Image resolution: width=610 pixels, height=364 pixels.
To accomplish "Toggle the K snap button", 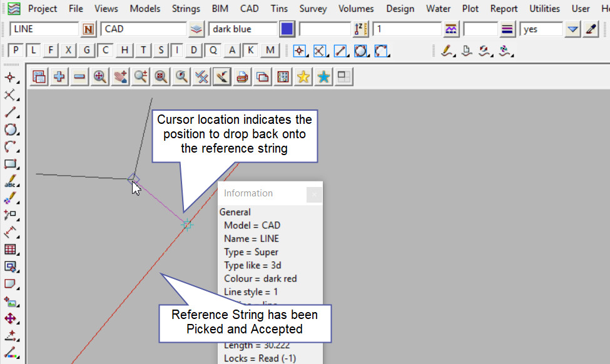I will 251,50.
